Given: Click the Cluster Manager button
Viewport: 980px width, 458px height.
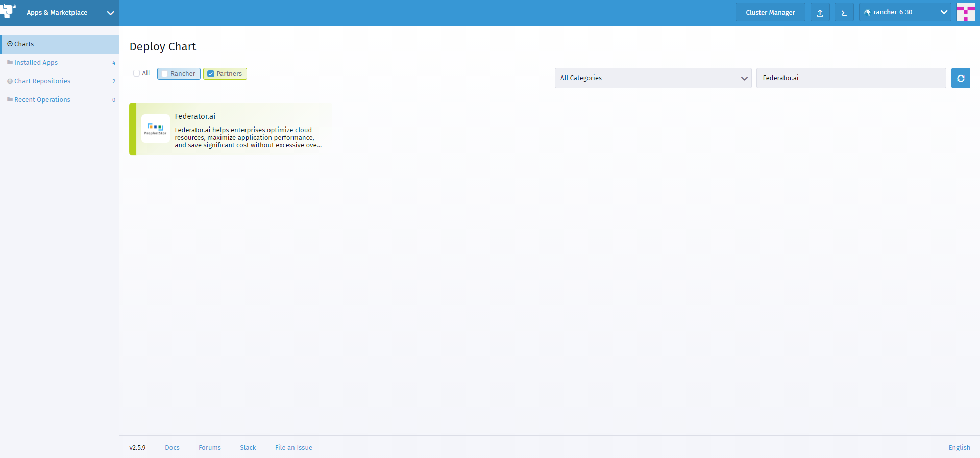Looking at the screenshot, I should pyautogui.click(x=770, y=12).
